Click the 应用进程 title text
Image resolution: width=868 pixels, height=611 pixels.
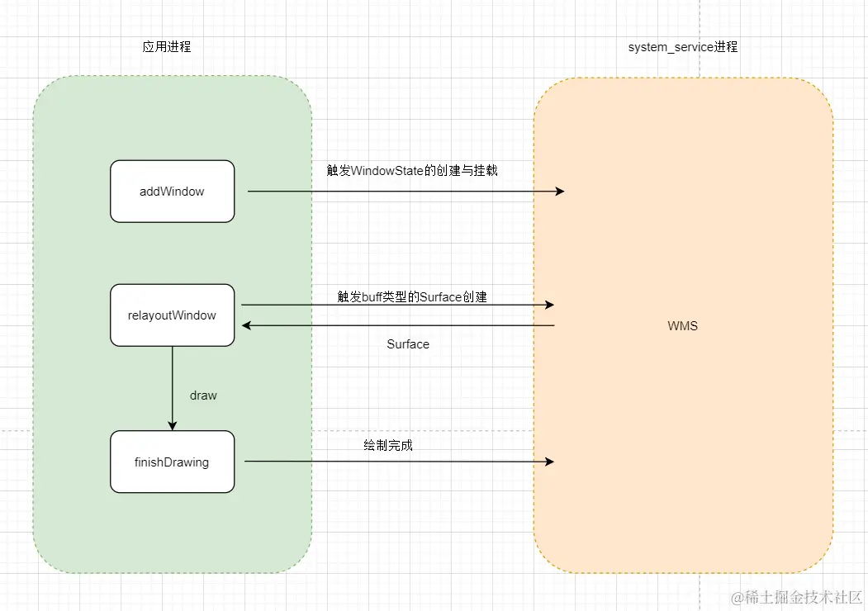coord(167,47)
